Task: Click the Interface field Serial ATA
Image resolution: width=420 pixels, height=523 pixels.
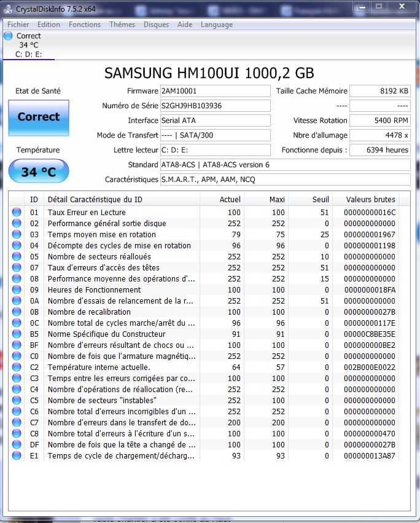Action: [215, 120]
